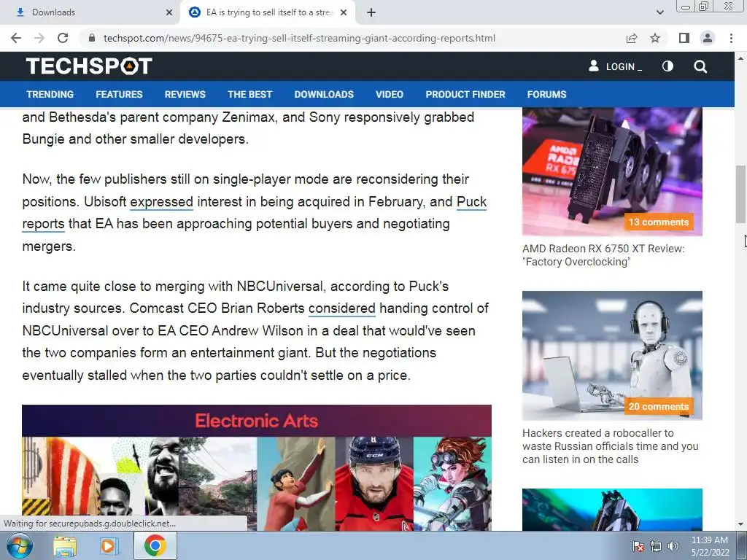
Task: Follow the 'reports' link
Action: [x=43, y=224]
